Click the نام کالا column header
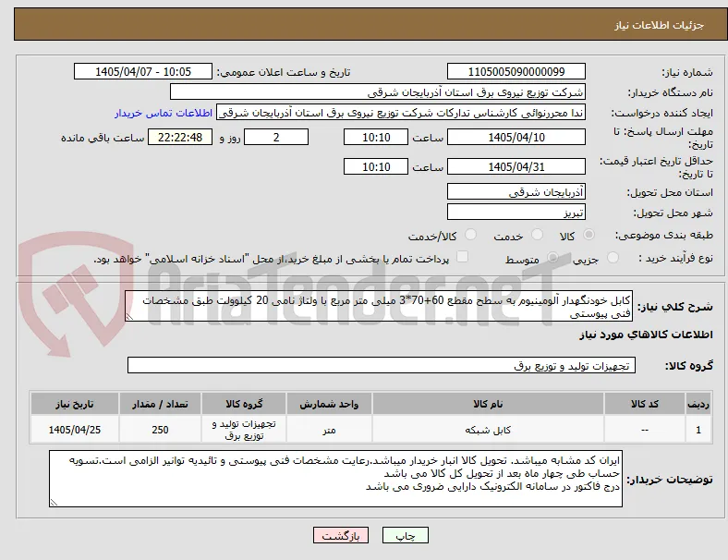 click(488, 404)
